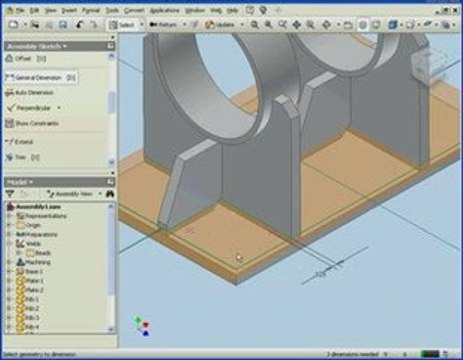Select the Base:1 component
463x360 pixels.
(x=30, y=272)
